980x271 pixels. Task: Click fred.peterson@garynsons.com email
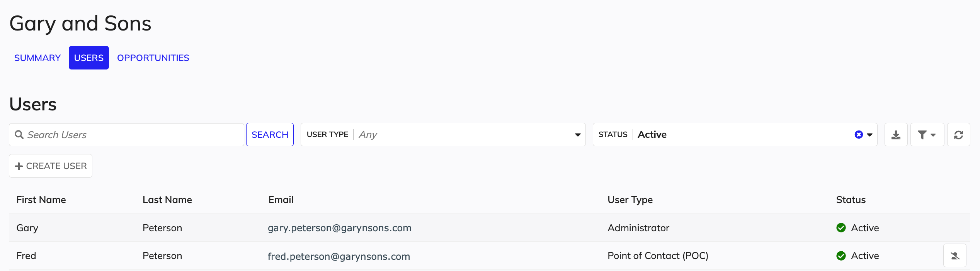(339, 256)
